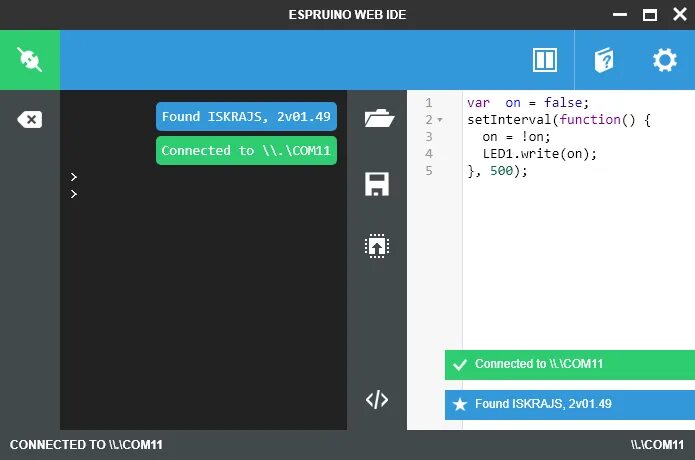
Task: Close the Espruino Web IDE window
Action: click(x=679, y=14)
